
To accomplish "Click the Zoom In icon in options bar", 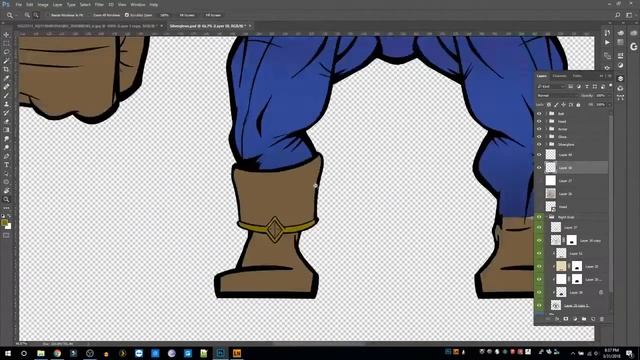I will (x=27, y=15).
